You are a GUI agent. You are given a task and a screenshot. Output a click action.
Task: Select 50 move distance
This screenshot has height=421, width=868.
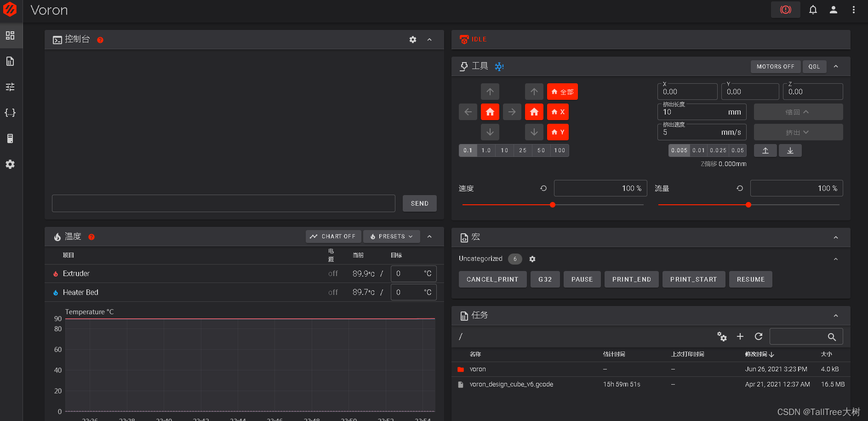[x=542, y=150]
